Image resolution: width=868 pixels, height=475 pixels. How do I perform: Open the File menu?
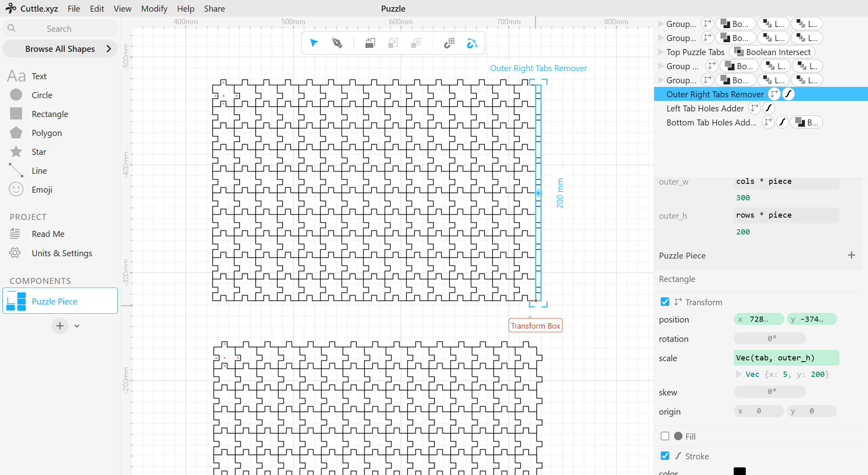click(74, 8)
